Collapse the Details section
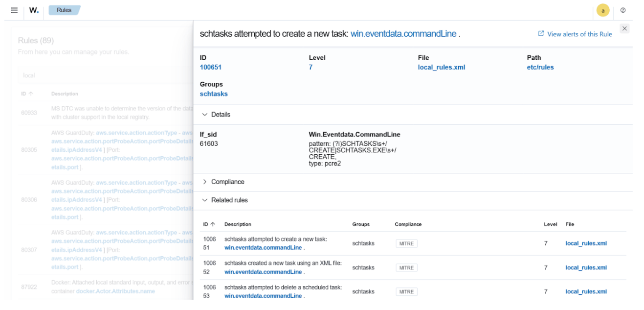This screenshot has height=310, width=644. coord(205,115)
